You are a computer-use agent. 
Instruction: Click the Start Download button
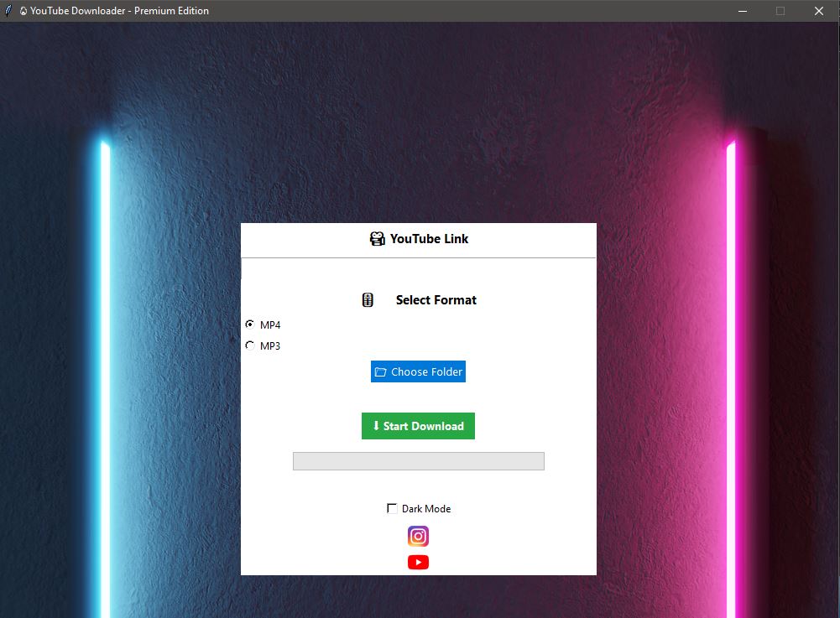(x=418, y=426)
